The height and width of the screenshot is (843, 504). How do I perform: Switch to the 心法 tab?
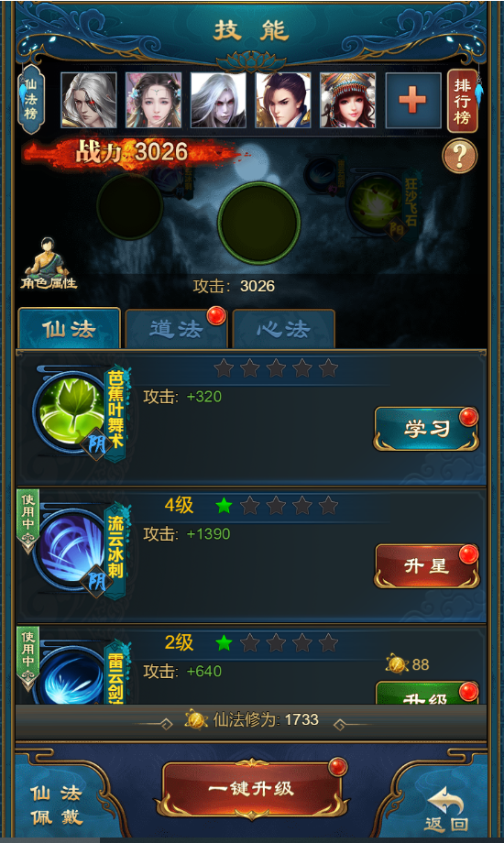pos(283,328)
